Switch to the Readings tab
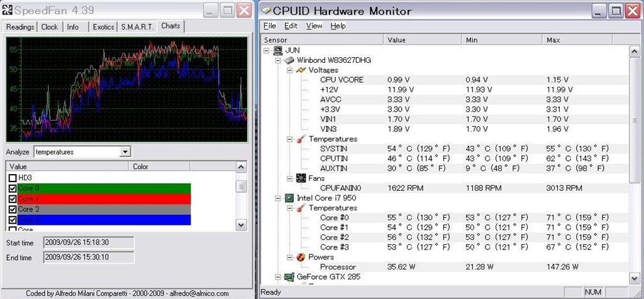Image resolution: width=644 pixels, height=299 pixels. tap(20, 26)
